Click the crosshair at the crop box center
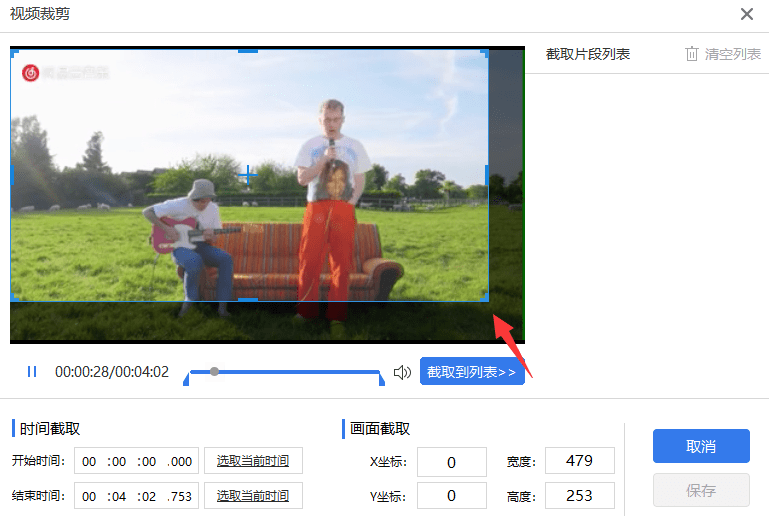 pos(248,176)
